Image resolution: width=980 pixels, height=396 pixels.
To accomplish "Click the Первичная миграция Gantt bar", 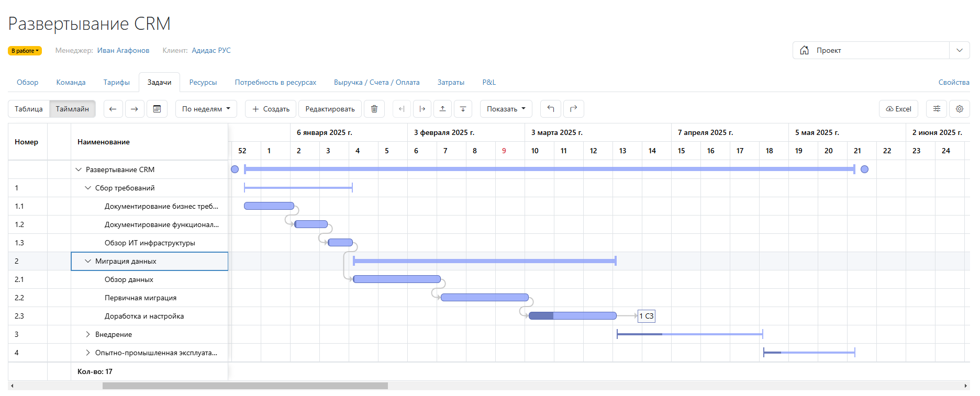I will click(x=485, y=298).
